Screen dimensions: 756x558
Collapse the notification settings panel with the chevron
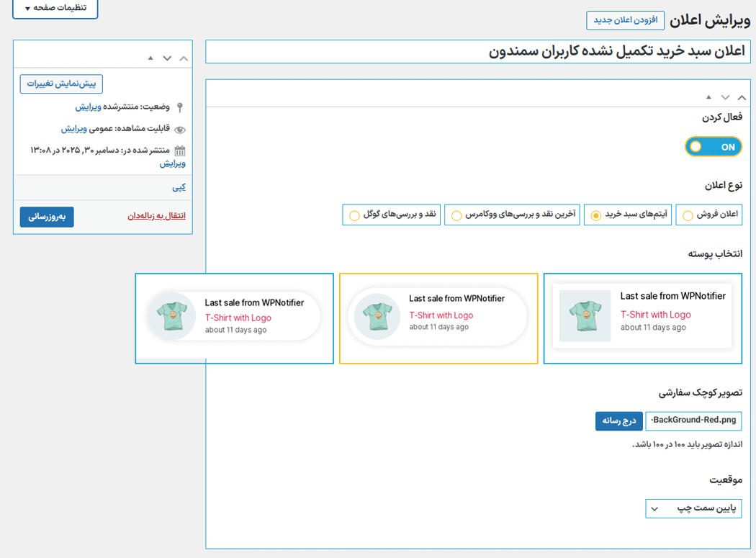pos(742,96)
